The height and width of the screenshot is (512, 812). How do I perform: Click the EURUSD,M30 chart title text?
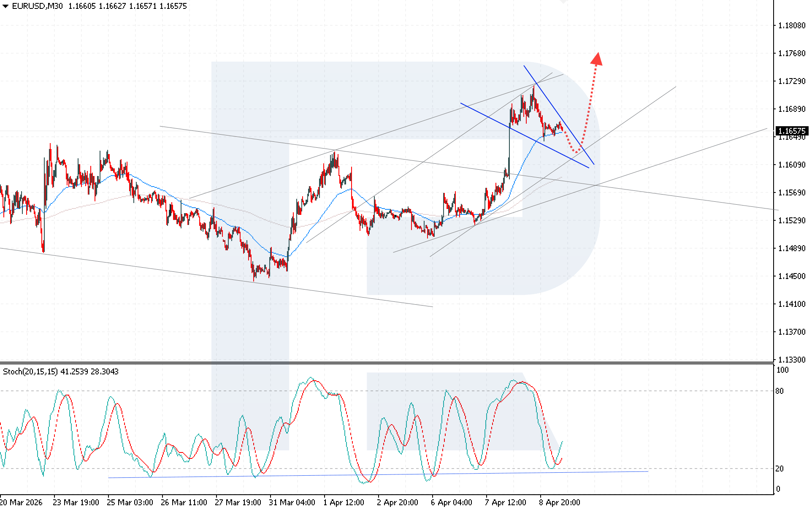(37, 6)
